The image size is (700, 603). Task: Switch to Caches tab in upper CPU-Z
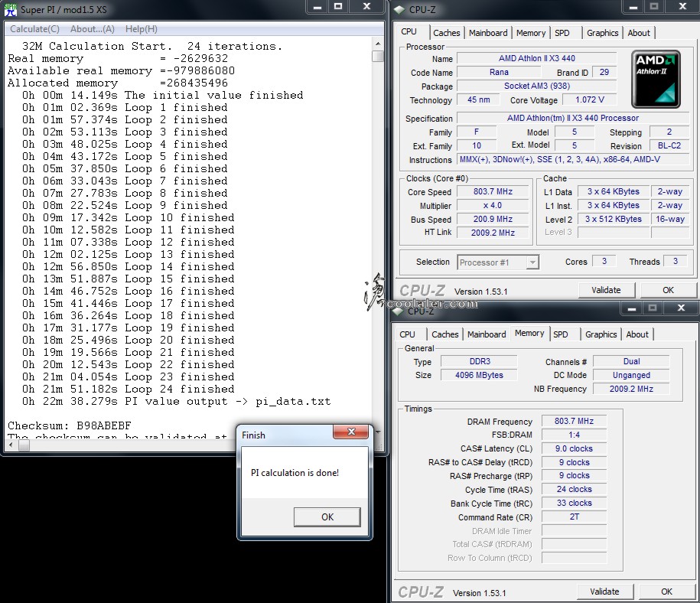pos(447,33)
